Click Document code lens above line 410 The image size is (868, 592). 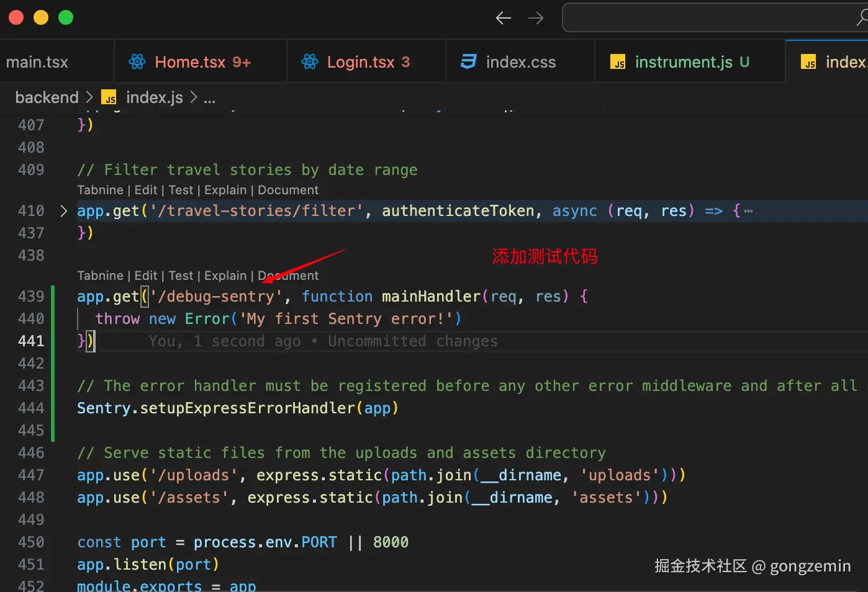(288, 190)
